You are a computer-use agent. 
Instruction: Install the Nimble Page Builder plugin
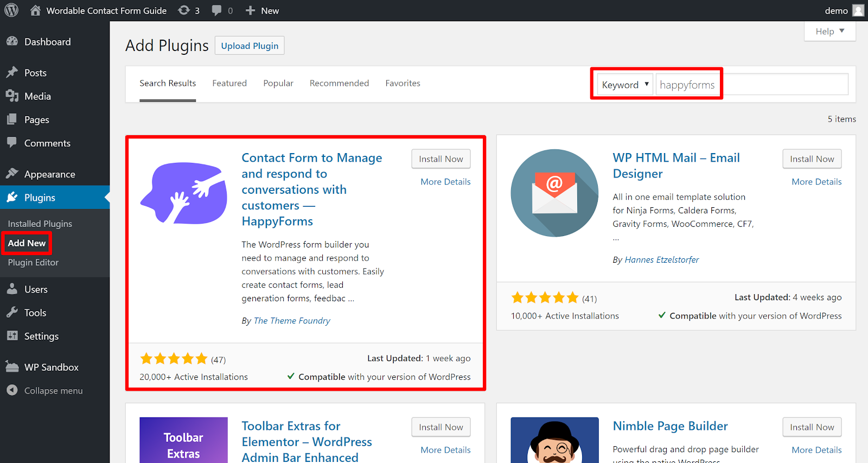point(812,427)
